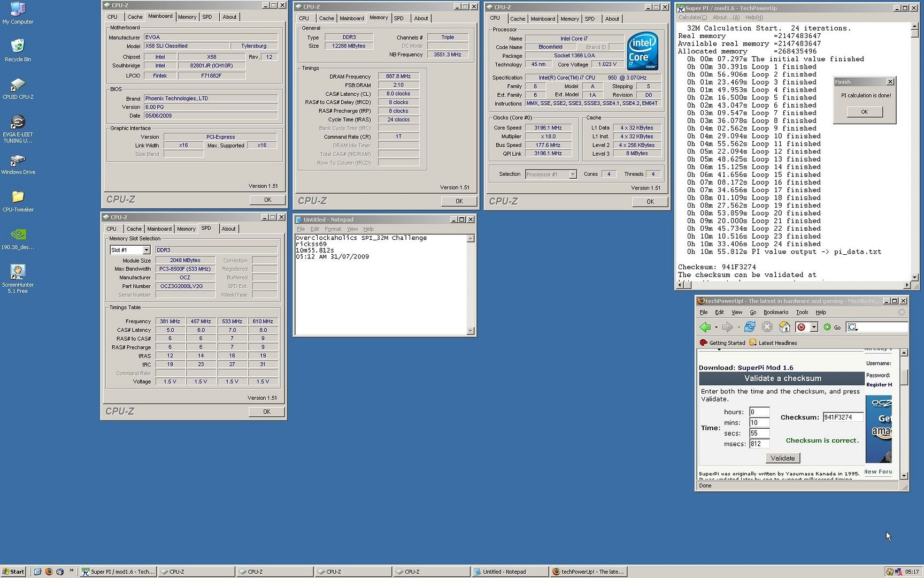Open CPU-Tweaker desktop folder icon
The width and height of the screenshot is (924, 578).
18,197
